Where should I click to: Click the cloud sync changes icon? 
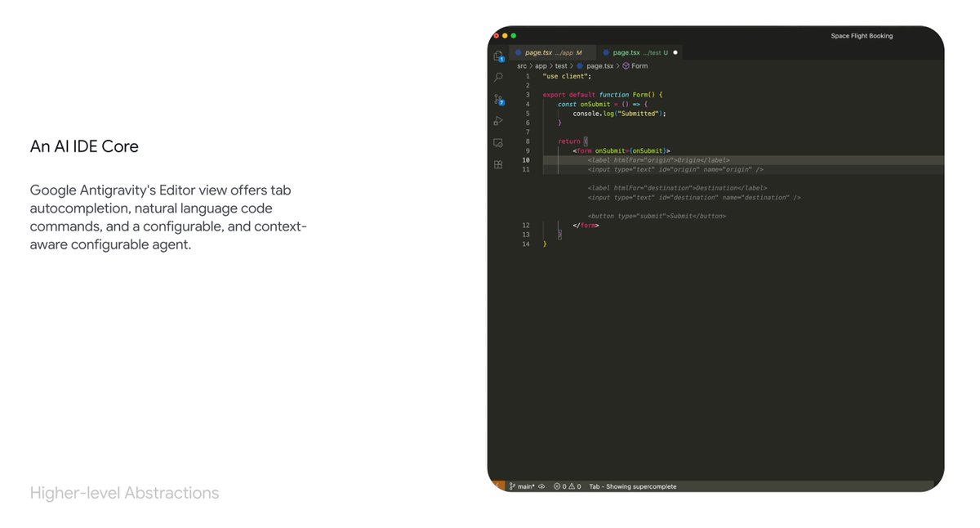(541, 486)
